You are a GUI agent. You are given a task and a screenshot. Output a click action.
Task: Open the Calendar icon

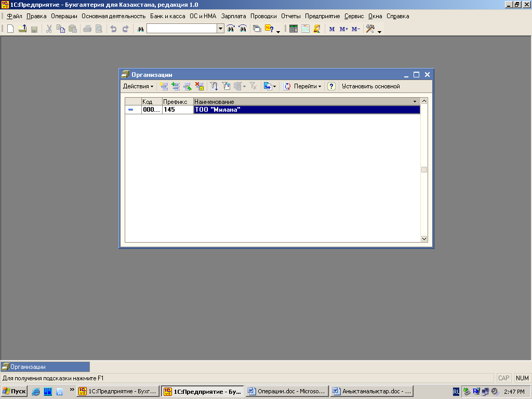pos(305,29)
